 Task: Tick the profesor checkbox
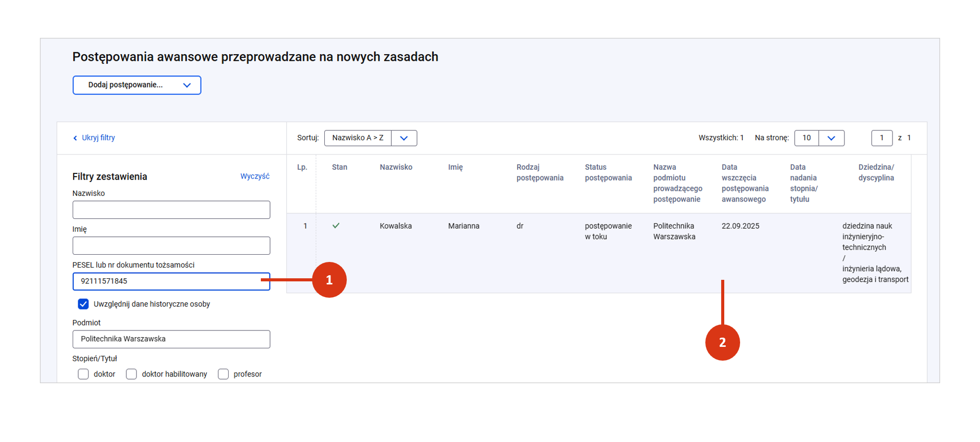pyautogui.click(x=223, y=374)
